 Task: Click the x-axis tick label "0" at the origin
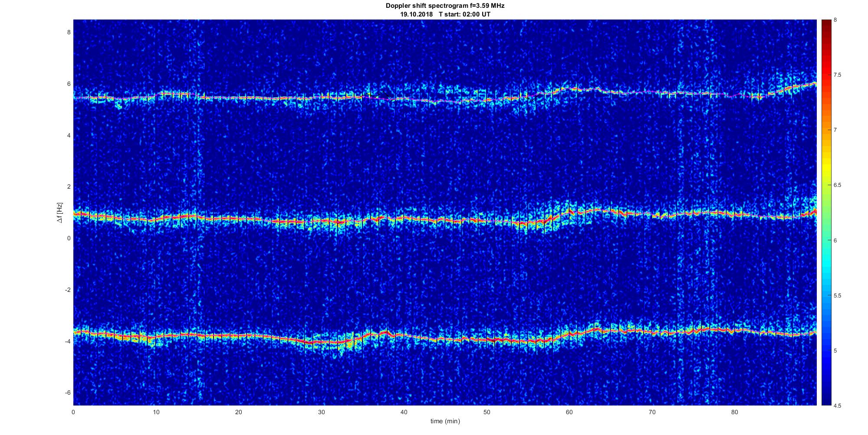(x=73, y=412)
